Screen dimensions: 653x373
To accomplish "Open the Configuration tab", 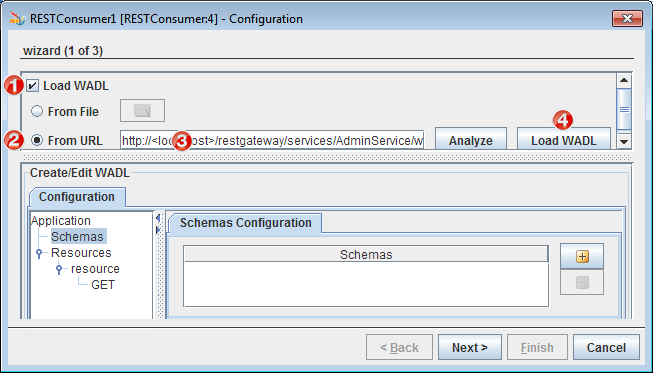I will pyautogui.click(x=77, y=197).
